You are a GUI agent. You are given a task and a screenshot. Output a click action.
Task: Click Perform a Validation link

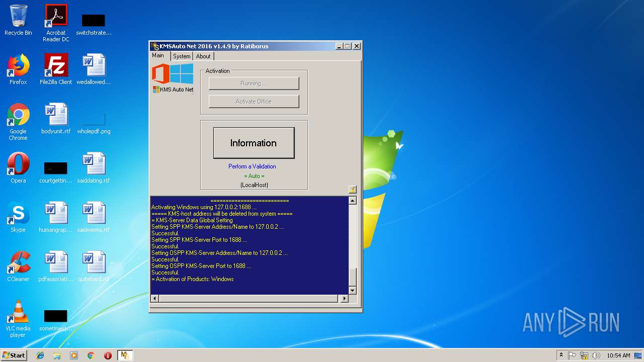(x=252, y=166)
